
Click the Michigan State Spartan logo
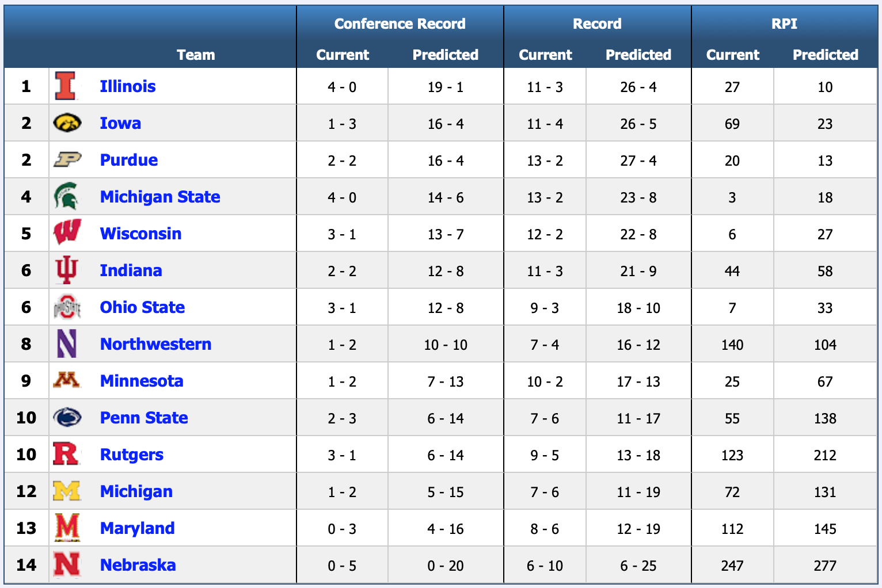67,196
